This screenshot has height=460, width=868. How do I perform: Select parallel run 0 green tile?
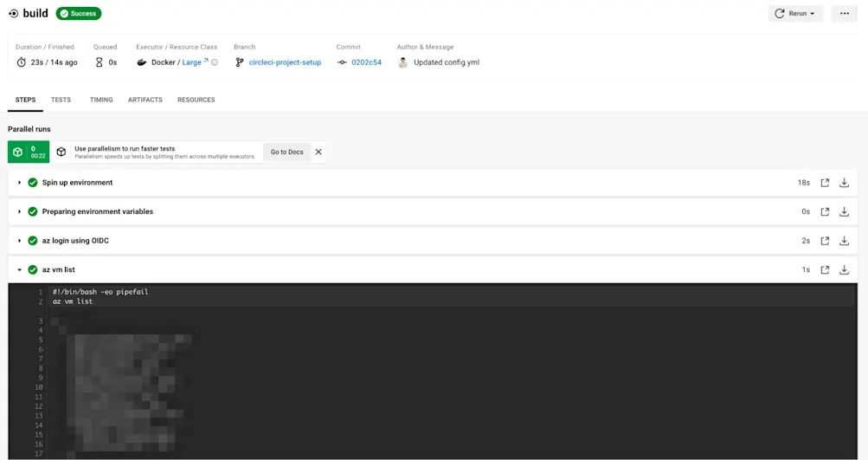point(29,152)
